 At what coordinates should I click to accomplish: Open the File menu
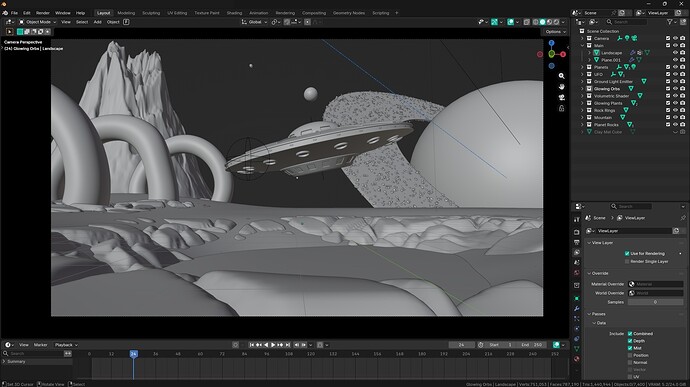click(x=14, y=13)
